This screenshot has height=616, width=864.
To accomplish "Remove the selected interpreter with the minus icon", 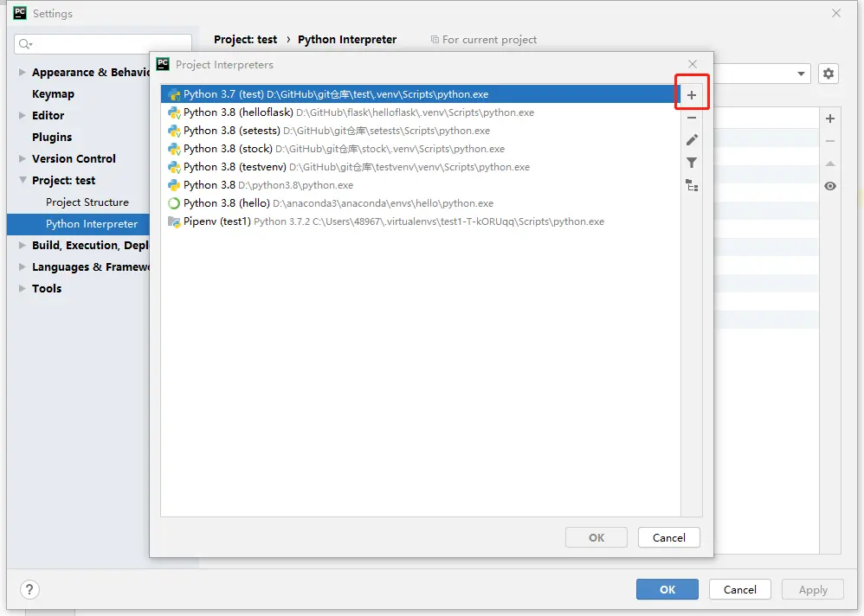I will pyautogui.click(x=692, y=118).
